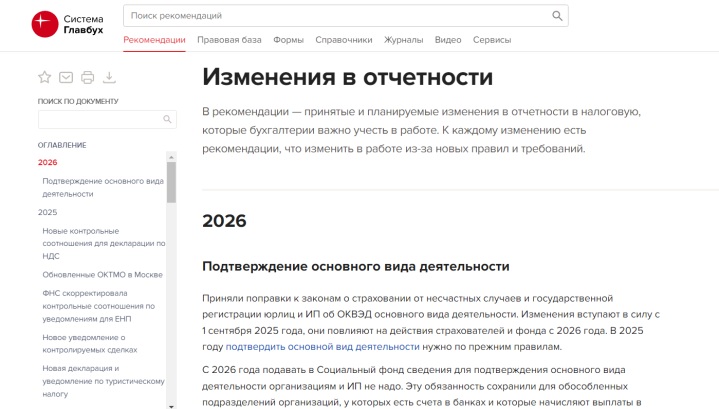Viewport: 719px width, 409px height.
Task: Click the magnifier icon in top search bar
Action: 558,16
